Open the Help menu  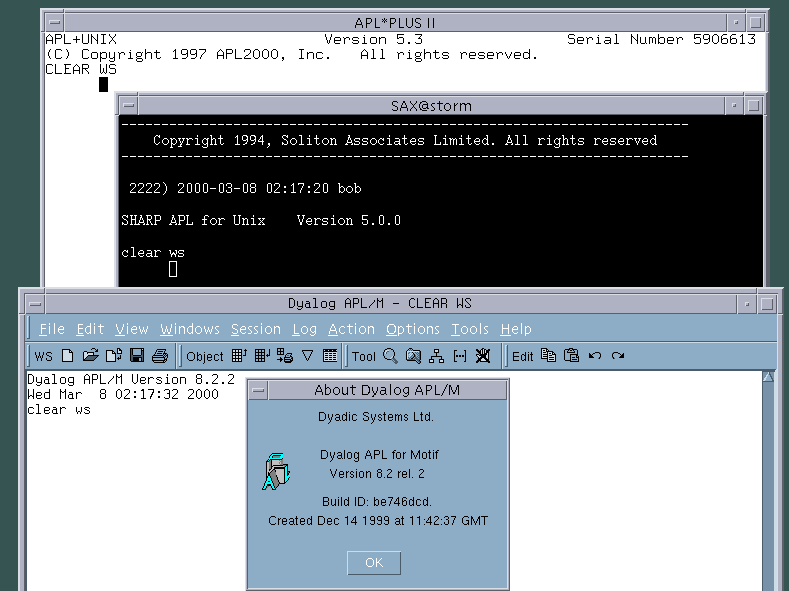(516, 329)
